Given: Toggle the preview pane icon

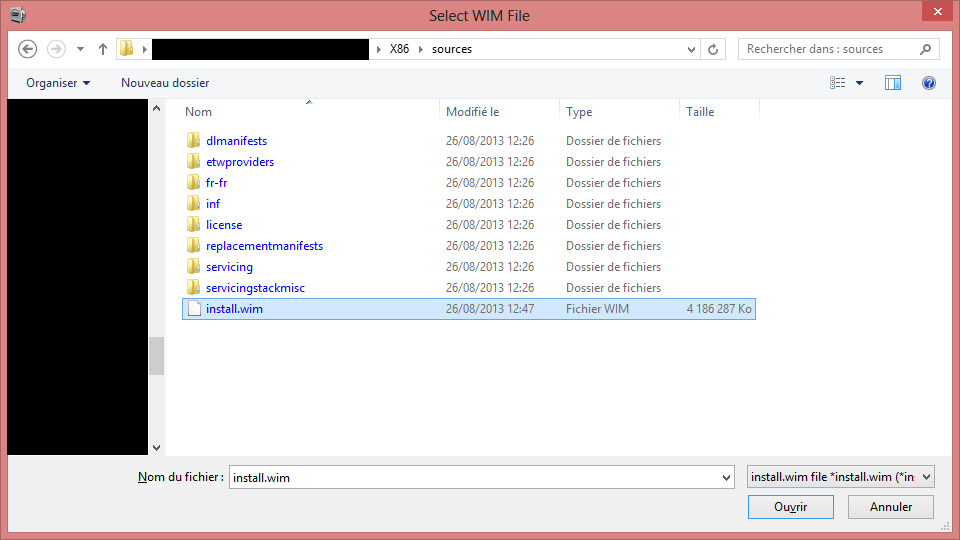Looking at the screenshot, I should pos(893,83).
